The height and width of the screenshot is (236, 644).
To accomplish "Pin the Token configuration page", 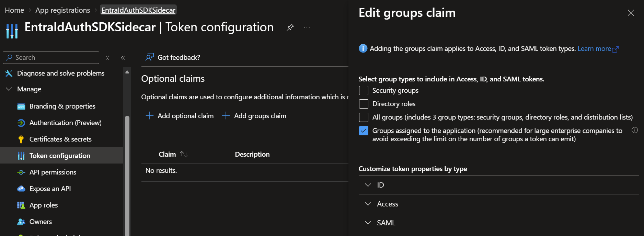I will 290,27.
